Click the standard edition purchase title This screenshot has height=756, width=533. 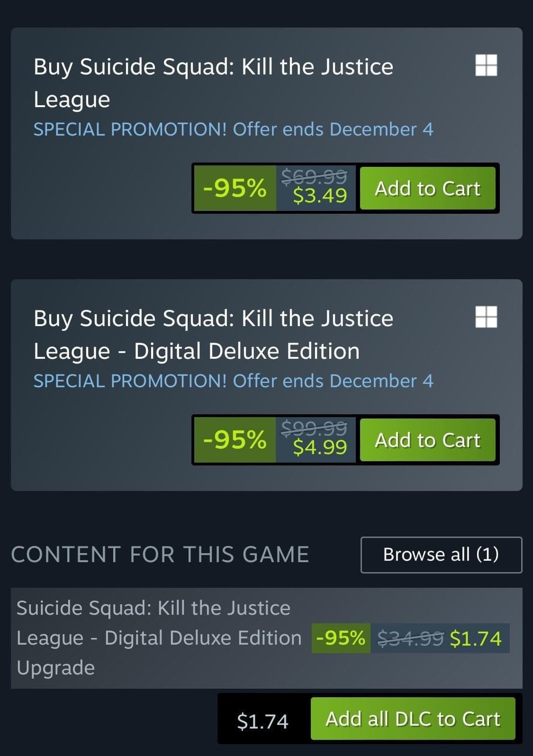213,82
